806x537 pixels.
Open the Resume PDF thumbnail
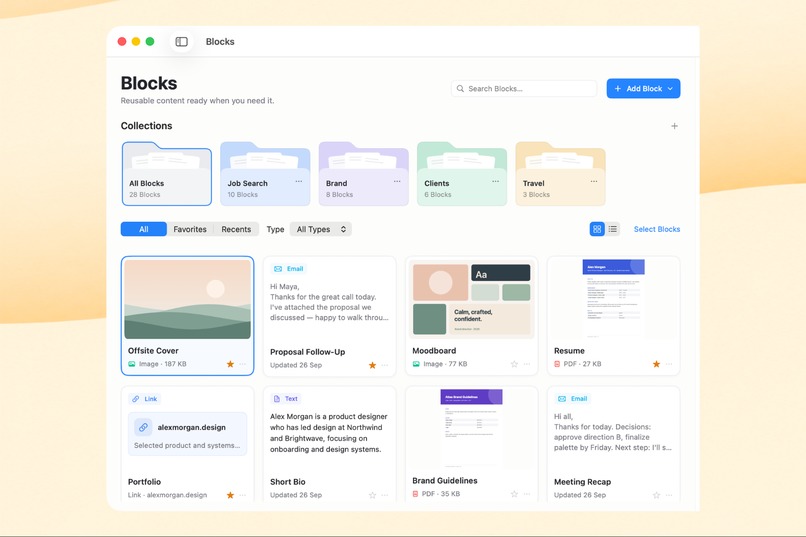coord(614,298)
